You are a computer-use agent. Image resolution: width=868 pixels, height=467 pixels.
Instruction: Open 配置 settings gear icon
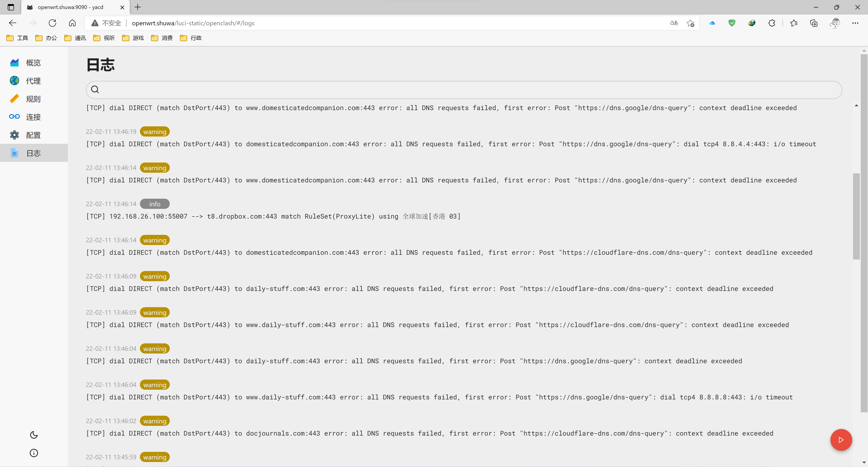coord(14,135)
